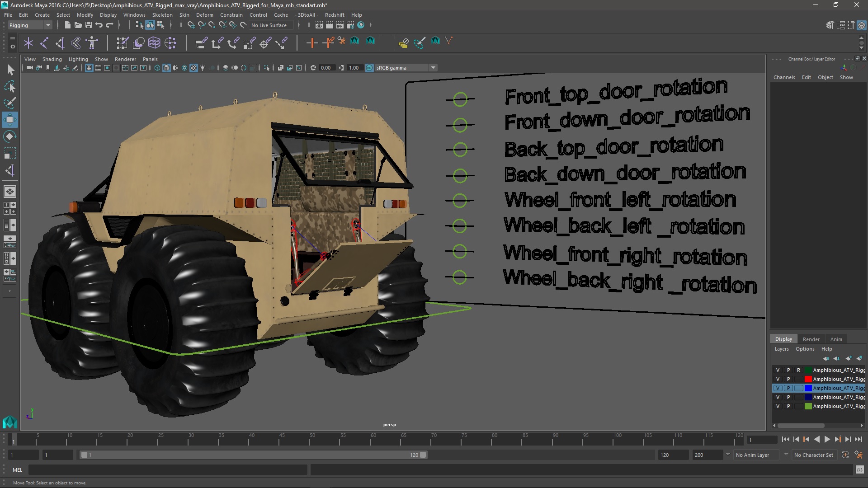The width and height of the screenshot is (868, 488).
Task: Jump to the start of playback range
Action: 785,439
